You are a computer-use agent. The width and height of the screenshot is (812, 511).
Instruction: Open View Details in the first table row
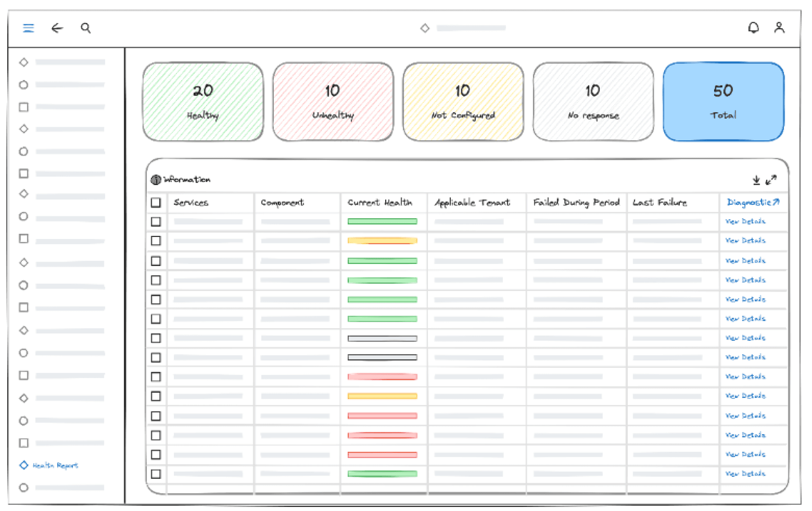[x=745, y=222]
